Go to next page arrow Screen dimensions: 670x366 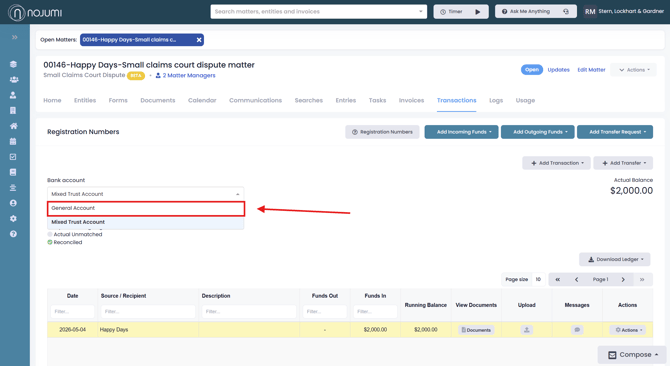pos(623,279)
